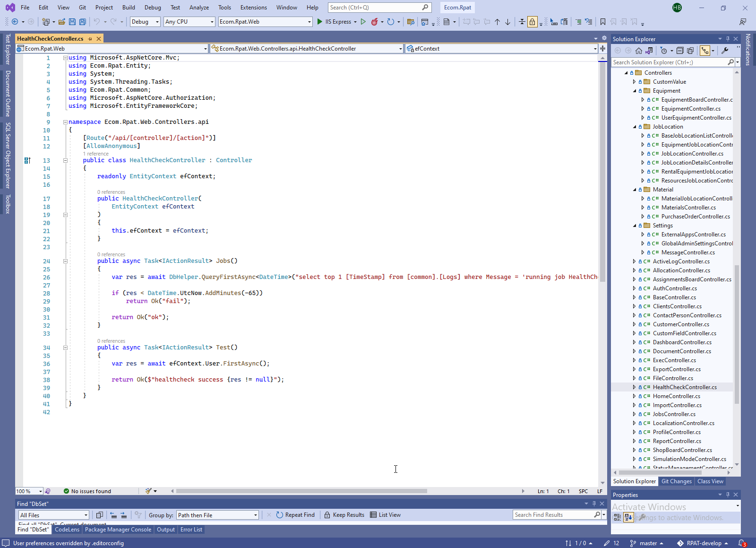Open Solution Explorer home icon
Screen dimensions: 756x548
(x=639, y=51)
